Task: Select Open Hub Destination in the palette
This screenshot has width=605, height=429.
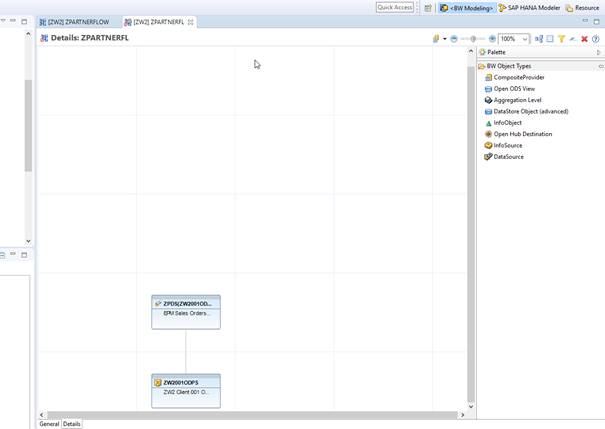Action: pos(518,134)
